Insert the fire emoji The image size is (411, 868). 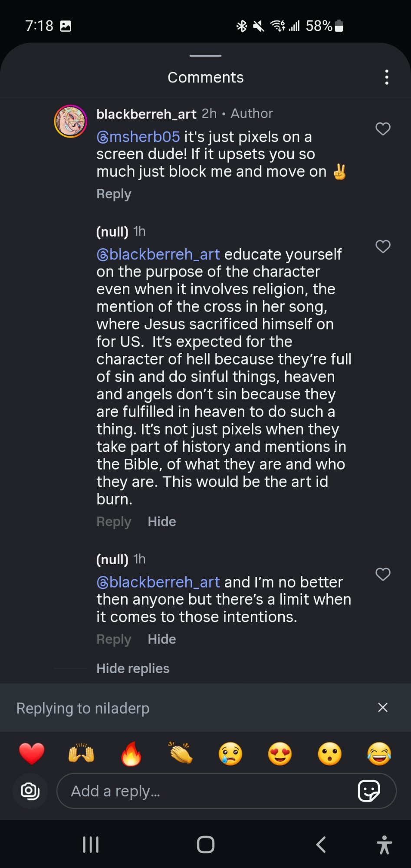tap(131, 753)
